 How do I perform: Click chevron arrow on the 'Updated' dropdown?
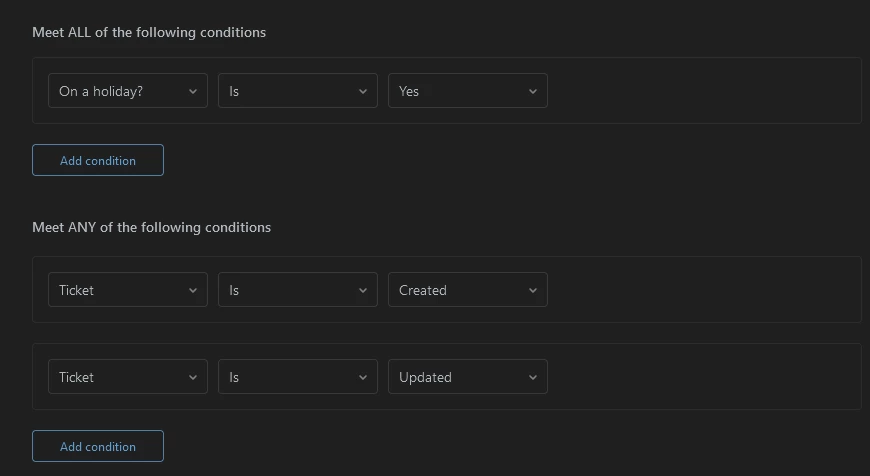pos(532,377)
